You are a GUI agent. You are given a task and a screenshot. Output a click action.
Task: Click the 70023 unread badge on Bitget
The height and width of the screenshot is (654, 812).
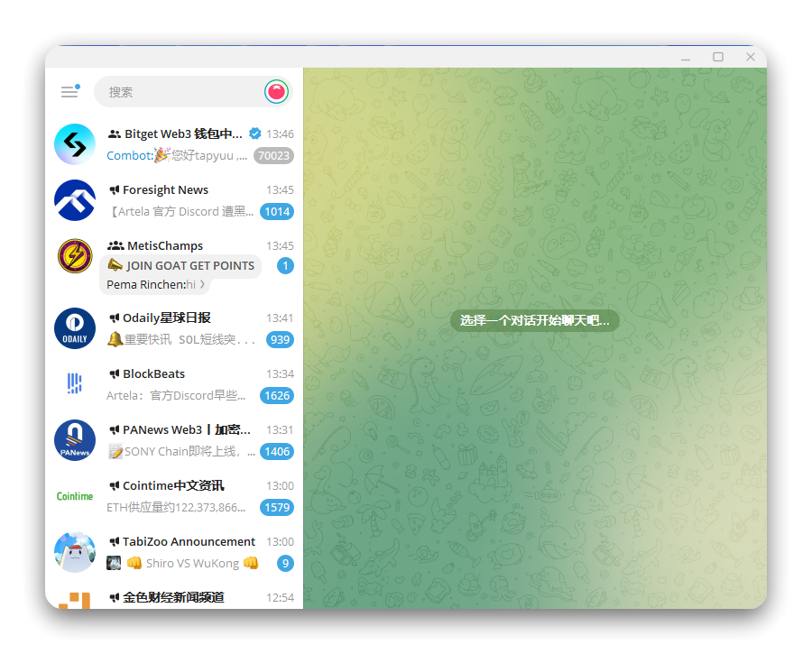pyautogui.click(x=273, y=155)
